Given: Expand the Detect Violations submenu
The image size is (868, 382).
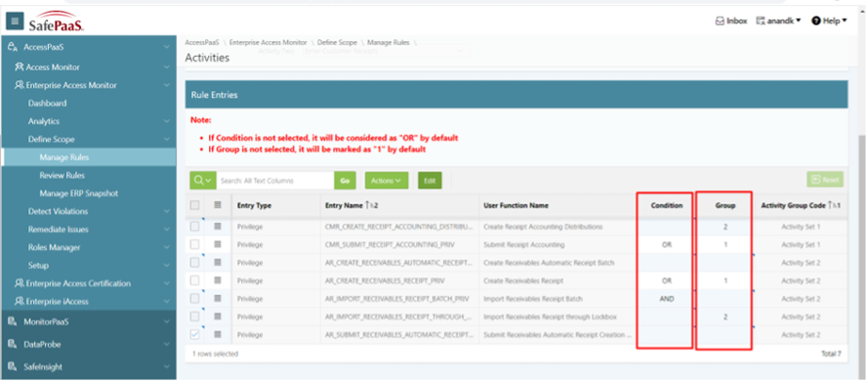Looking at the screenshot, I should pyautogui.click(x=167, y=211).
